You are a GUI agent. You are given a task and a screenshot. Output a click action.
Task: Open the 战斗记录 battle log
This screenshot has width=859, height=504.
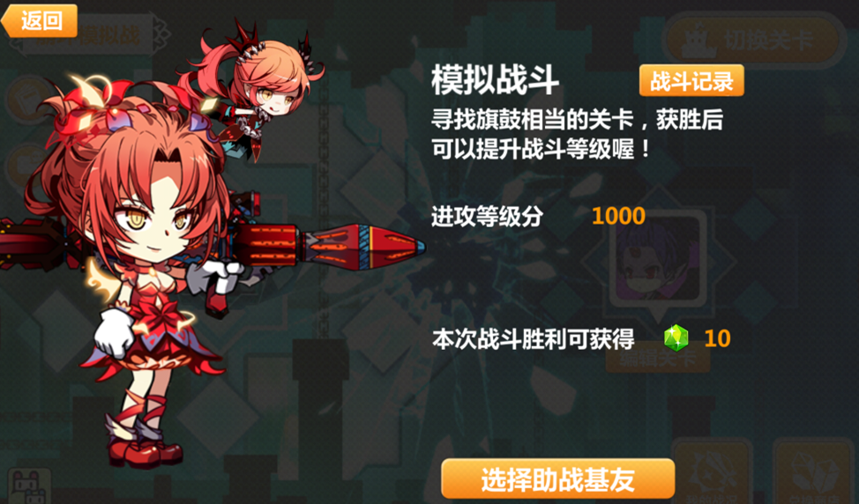coord(691,81)
